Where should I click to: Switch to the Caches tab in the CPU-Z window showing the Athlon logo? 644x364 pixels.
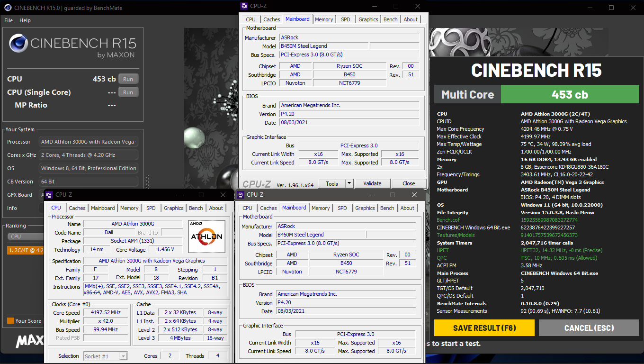coord(77,208)
